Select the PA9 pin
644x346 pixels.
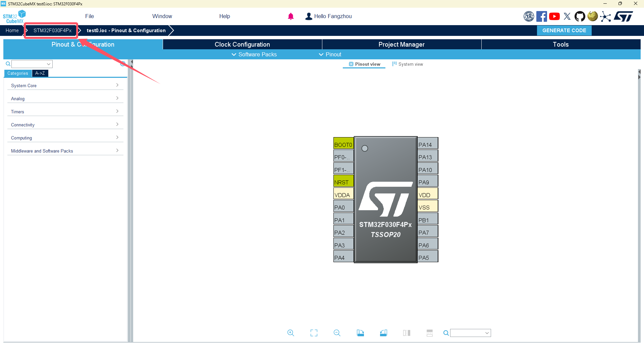point(428,181)
